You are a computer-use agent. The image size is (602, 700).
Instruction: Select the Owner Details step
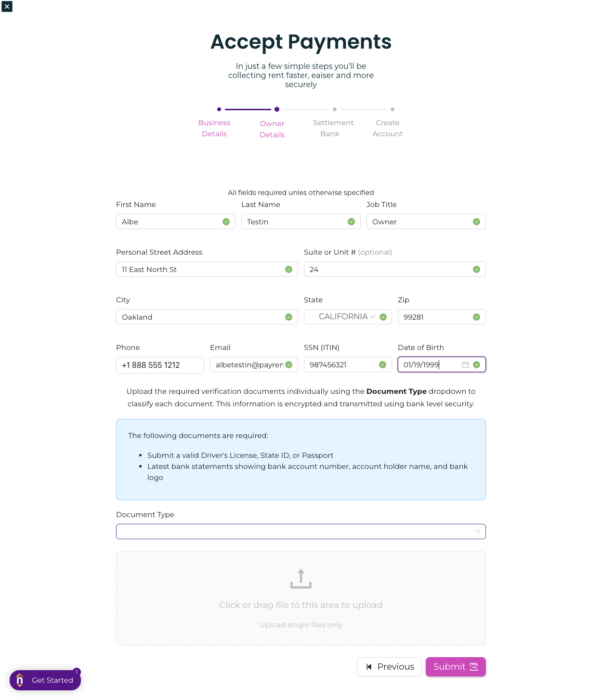pyautogui.click(x=272, y=129)
